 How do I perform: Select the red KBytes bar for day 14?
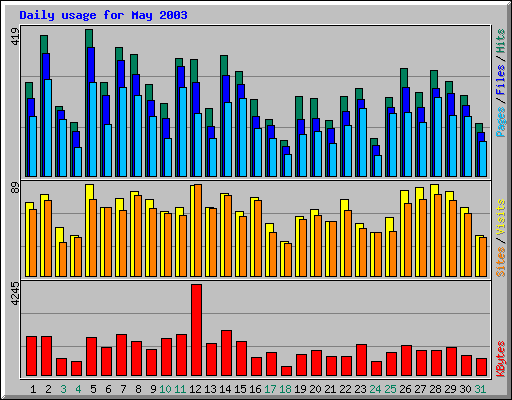[x=226, y=353]
